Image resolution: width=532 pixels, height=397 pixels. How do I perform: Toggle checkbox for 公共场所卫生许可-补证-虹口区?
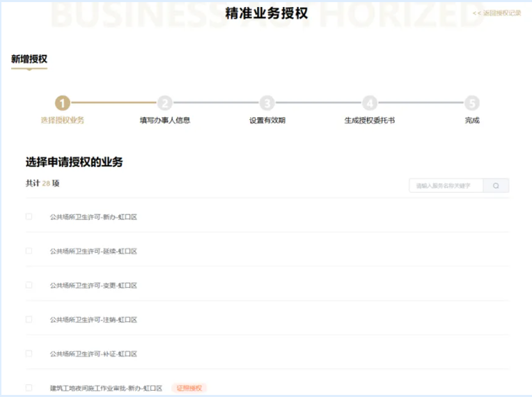coord(29,354)
